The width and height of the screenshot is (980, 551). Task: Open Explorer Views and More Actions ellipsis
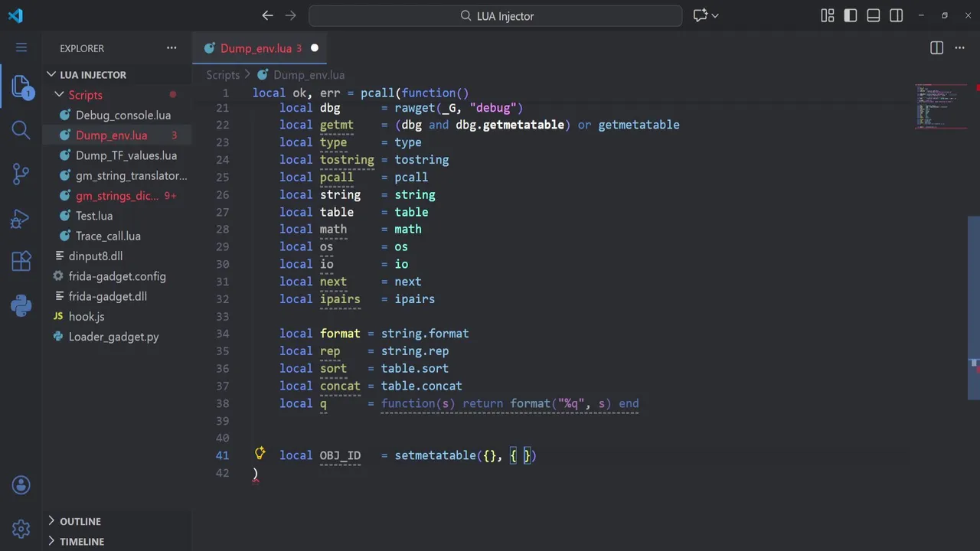pyautogui.click(x=171, y=47)
